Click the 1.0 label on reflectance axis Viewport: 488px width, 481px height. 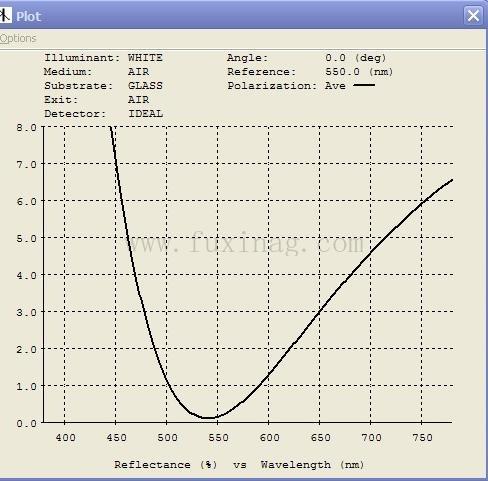click(x=27, y=386)
